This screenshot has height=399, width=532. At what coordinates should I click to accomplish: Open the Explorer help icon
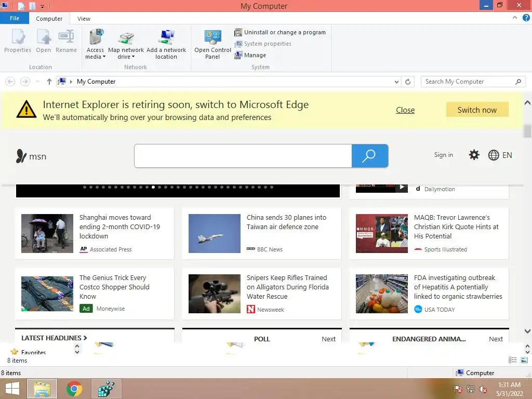pyautogui.click(x=526, y=18)
